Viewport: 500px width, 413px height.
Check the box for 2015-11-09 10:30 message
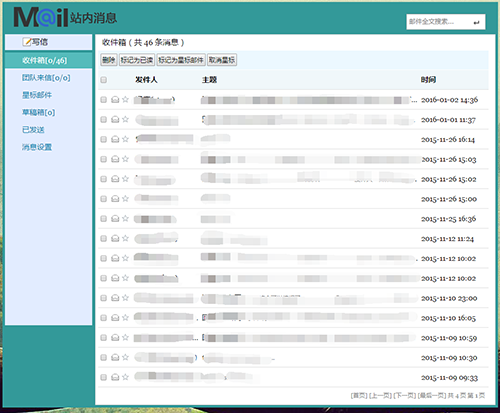(104, 357)
